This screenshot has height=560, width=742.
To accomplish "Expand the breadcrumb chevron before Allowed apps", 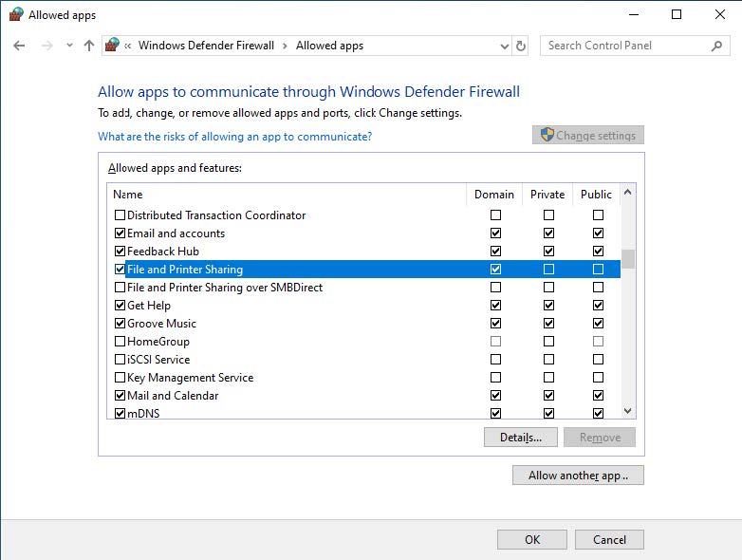I will (285, 46).
